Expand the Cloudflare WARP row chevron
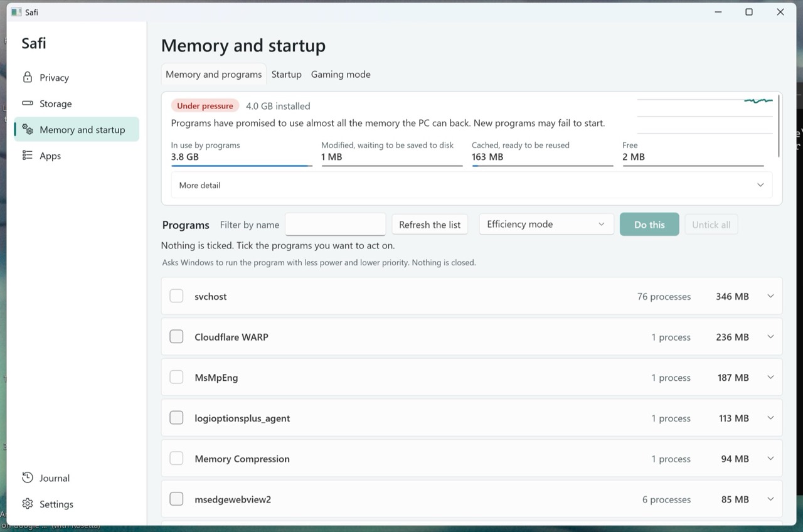803x532 pixels. coord(770,337)
